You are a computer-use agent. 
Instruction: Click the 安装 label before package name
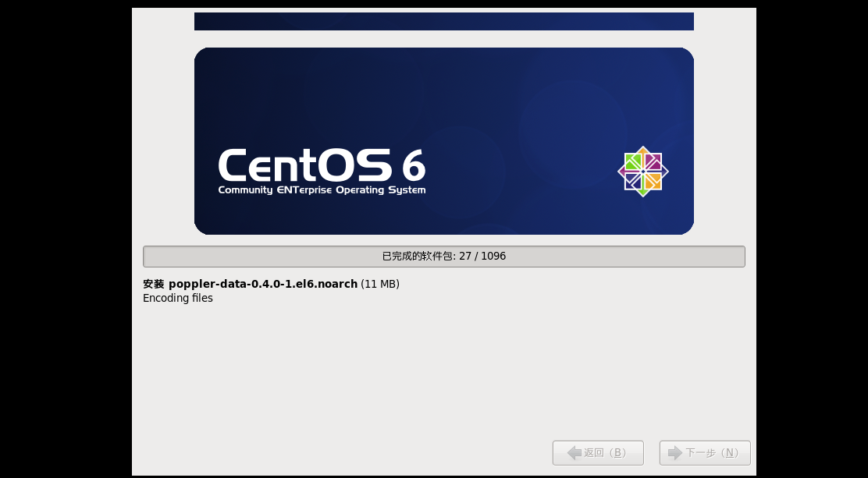(154, 284)
